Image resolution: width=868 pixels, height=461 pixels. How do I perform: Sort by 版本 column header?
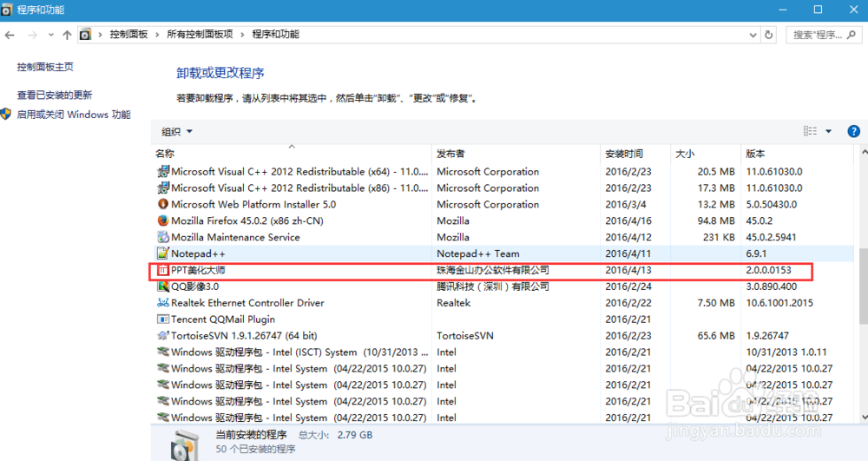[797, 154]
